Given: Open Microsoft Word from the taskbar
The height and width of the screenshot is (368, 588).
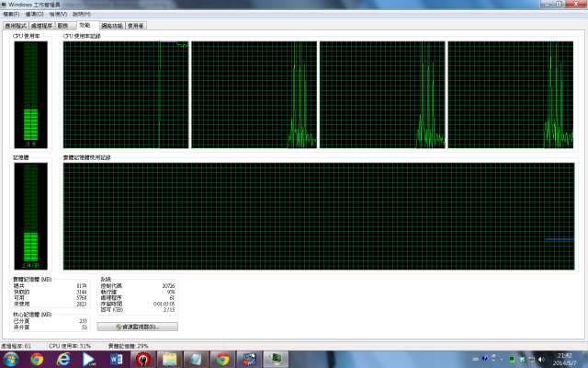Looking at the screenshot, I should click(x=116, y=360).
